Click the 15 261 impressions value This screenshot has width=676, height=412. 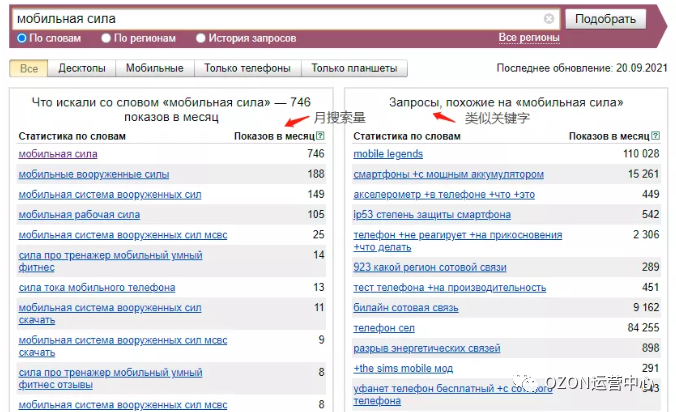pos(643,174)
